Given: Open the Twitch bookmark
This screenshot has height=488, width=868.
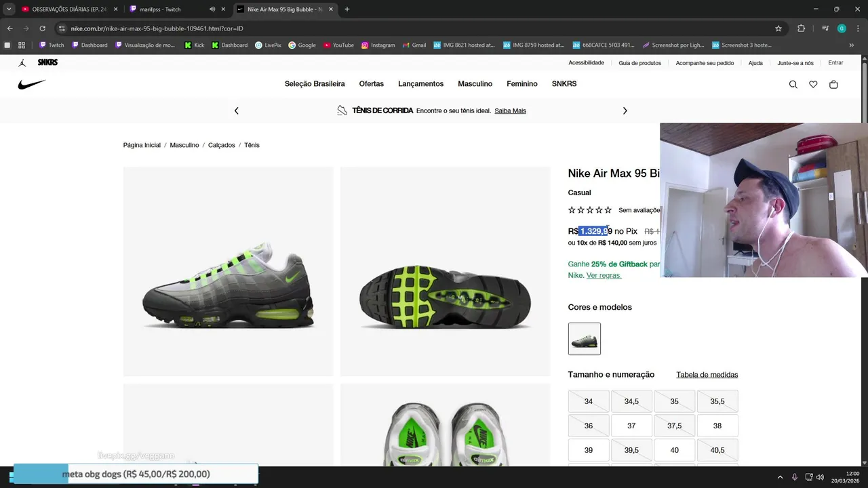Looking at the screenshot, I should [x=52, y=45].
